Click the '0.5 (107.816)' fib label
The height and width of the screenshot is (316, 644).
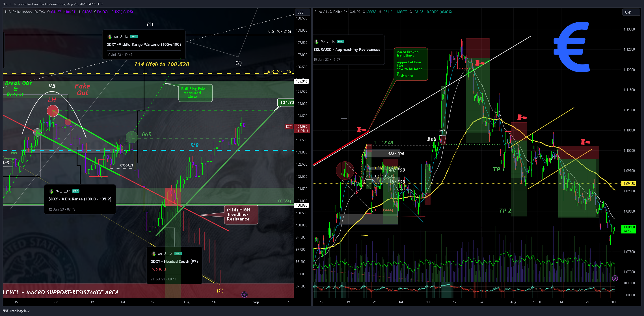pyautogui.click(x=280, y=31)
